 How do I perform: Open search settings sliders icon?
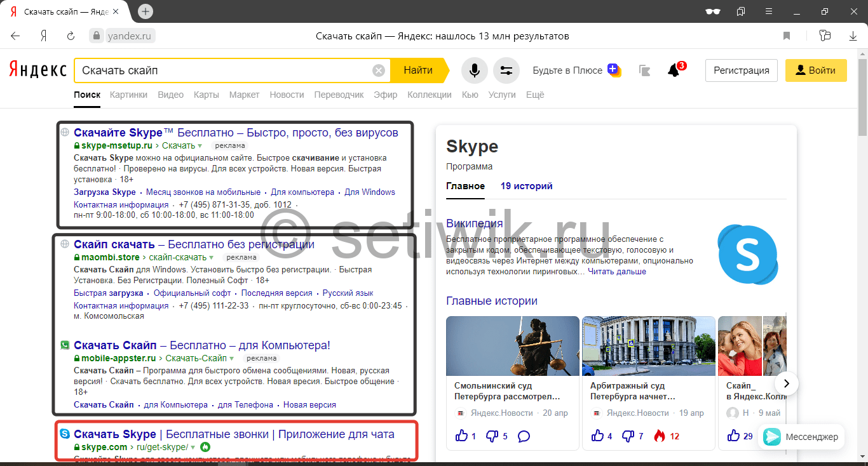[506, 70]
